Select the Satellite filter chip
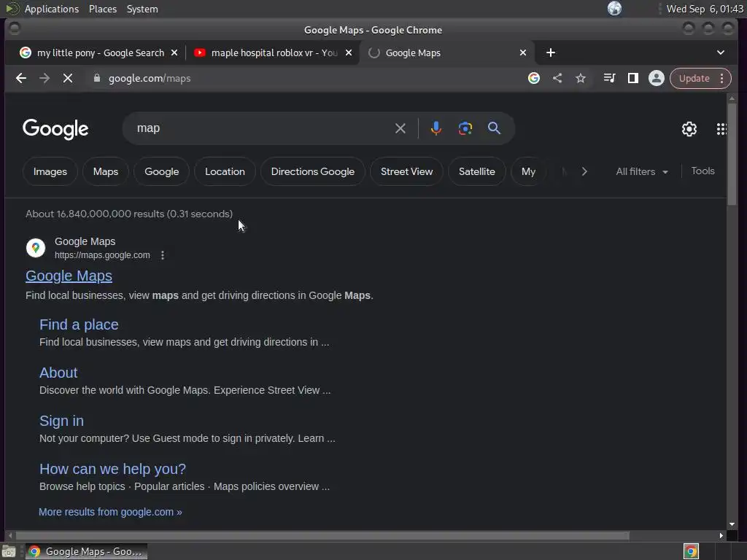 (x=477, y=171)
